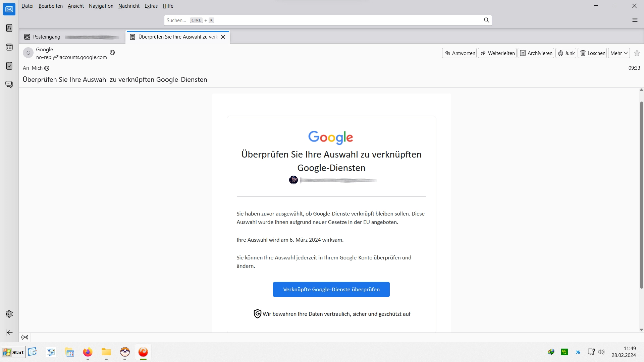Collapse the spaces toolbar
This screenshot has width=644, height=362.
pyautogui.click(x=9, y=333)
